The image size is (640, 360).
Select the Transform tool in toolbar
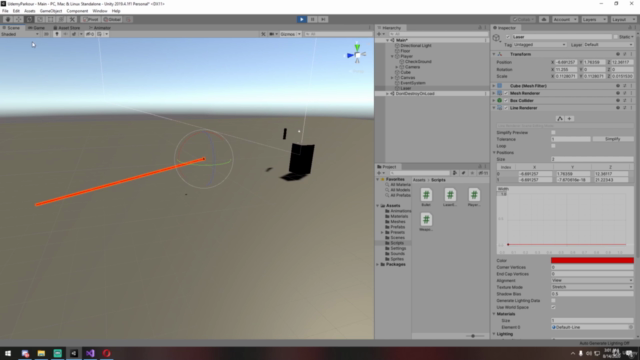(61, 19)
